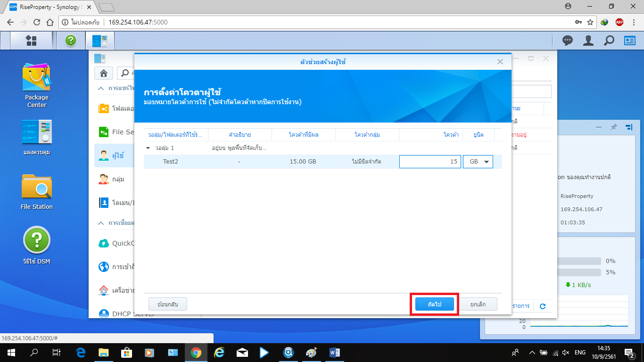Open Package Center desktop icon
The height and width of the screenshot is (362, 644).
pyautogui.click(x=36, y=79)
